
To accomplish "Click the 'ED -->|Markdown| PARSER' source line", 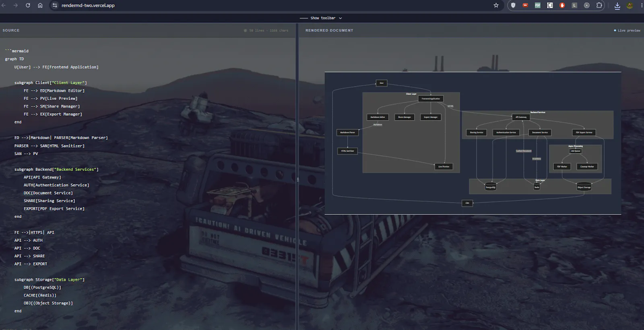I will point(61,138).
